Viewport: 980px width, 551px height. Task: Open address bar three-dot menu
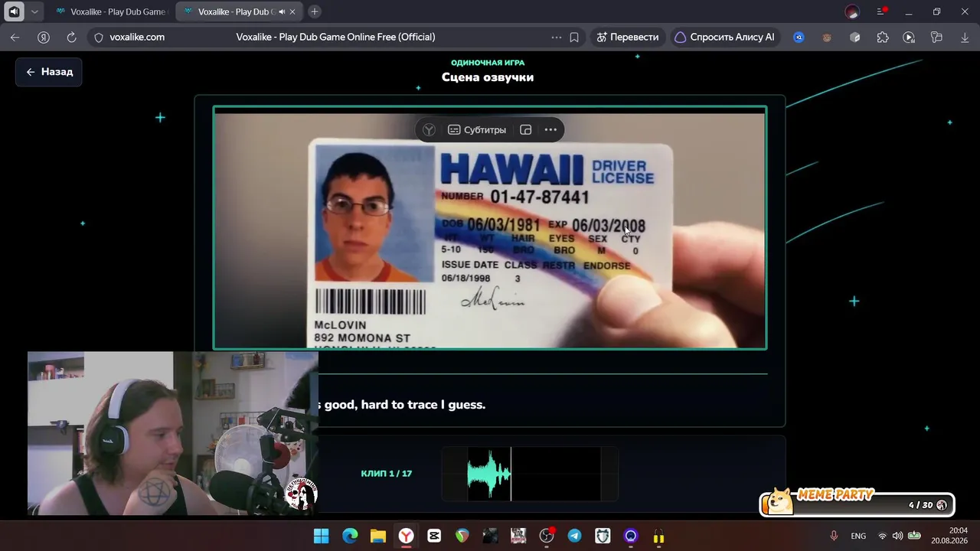pyautogui.click(x=557, y=37)
